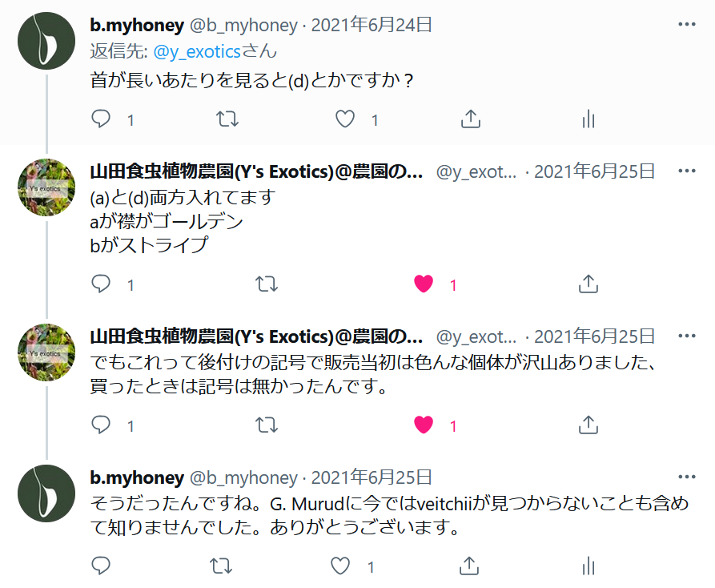Unlike the tweet about 後付けの記号

[424, 425]
